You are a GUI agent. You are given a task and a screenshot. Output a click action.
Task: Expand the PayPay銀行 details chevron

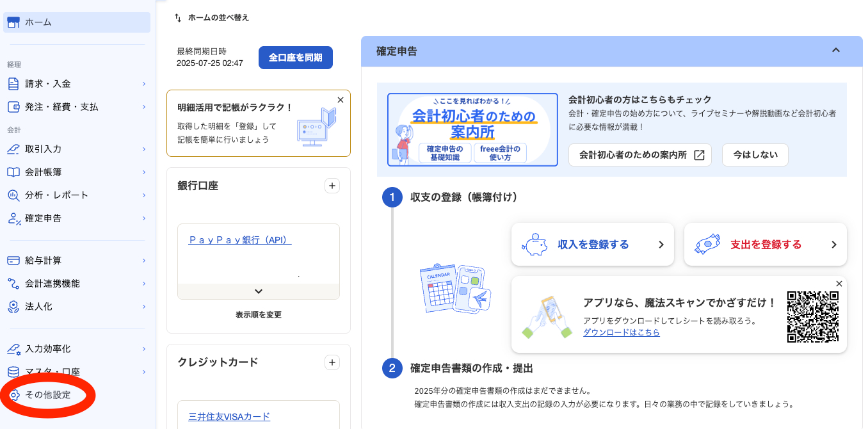(x=258, y=291)
